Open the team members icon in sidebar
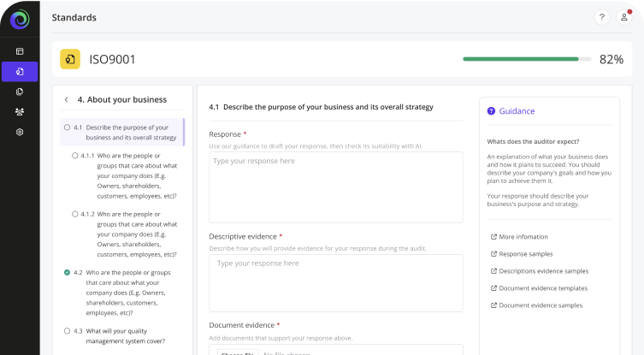This screenshot has height=355, width=644. pyautogui.click(x=20, y=112)
